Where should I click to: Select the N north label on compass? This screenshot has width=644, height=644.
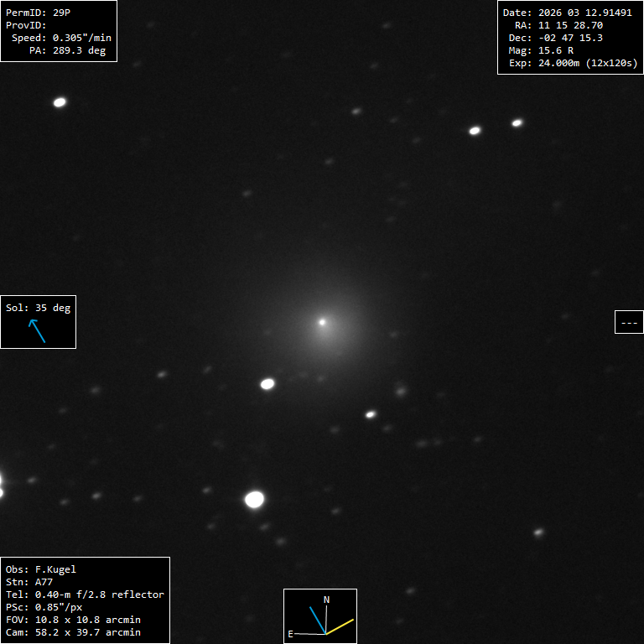tap(327, 600)
